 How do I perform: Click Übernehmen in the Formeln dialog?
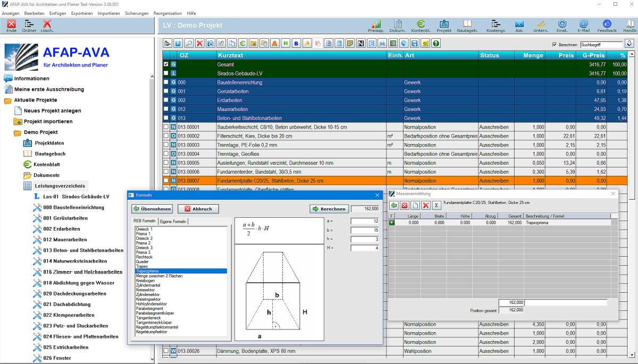153,209
